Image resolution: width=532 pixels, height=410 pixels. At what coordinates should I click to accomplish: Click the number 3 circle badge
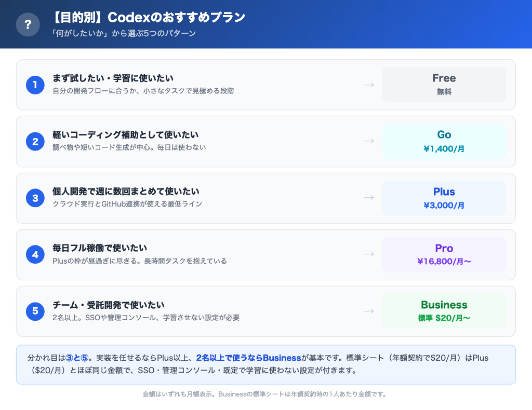click(35, 198)
